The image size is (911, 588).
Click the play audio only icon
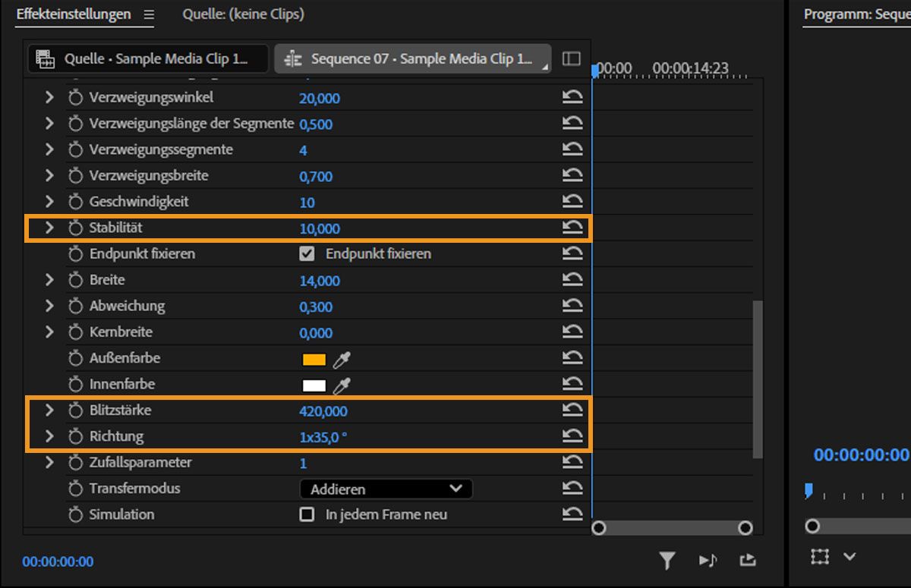708,560
